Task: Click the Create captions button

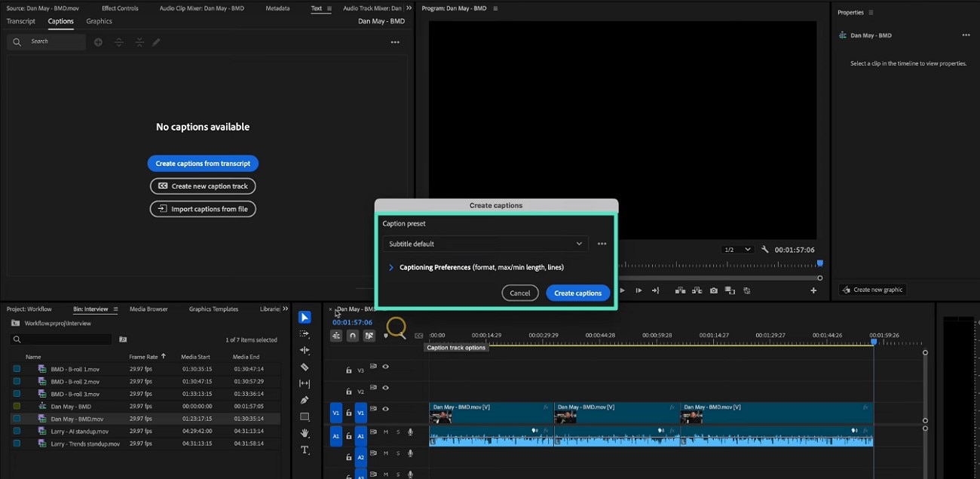Action: pyautogui.click(x=577, y=293)
